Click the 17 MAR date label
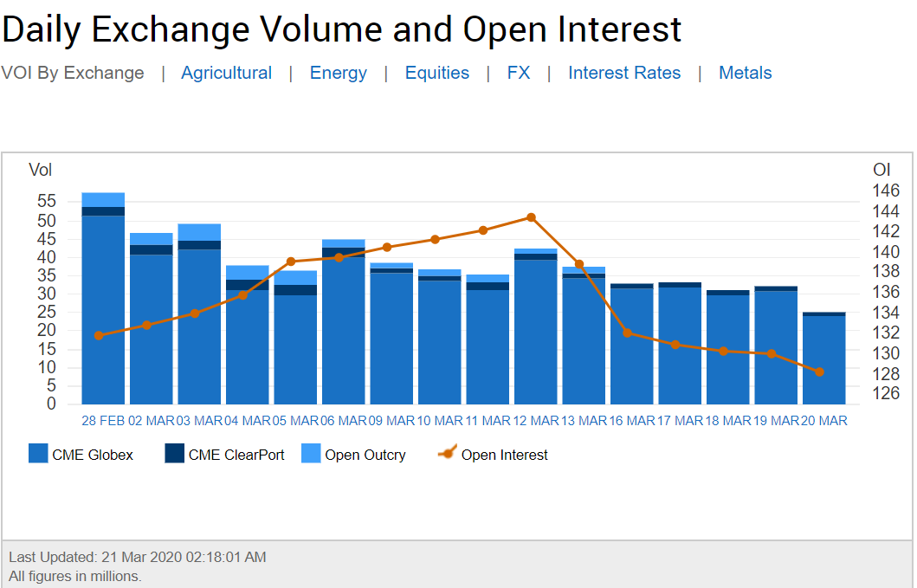Image resolution: width=917 pixels, height=588 pixels. [x=680, y=421]
